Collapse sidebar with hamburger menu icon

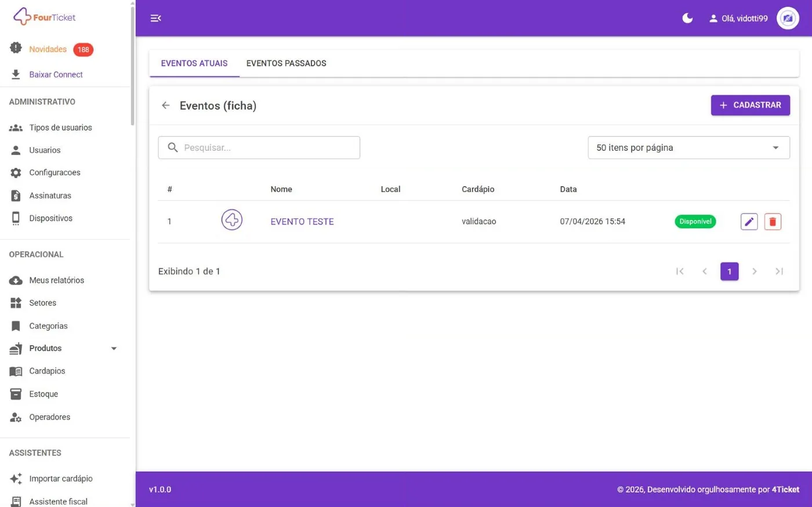pos(155,18)
